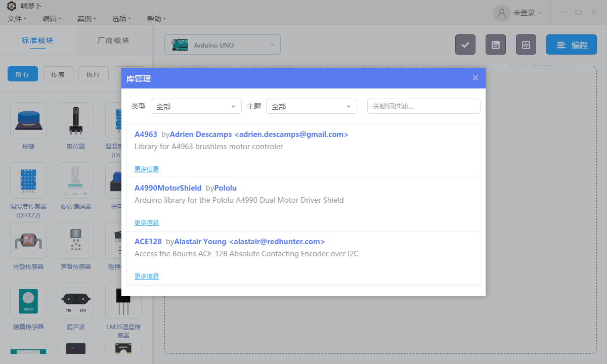The width and height of the screenshot is (607, 364).
Task: Pick the 温湿度传感器 (DHT22) module icon
Action: [28, 180]
